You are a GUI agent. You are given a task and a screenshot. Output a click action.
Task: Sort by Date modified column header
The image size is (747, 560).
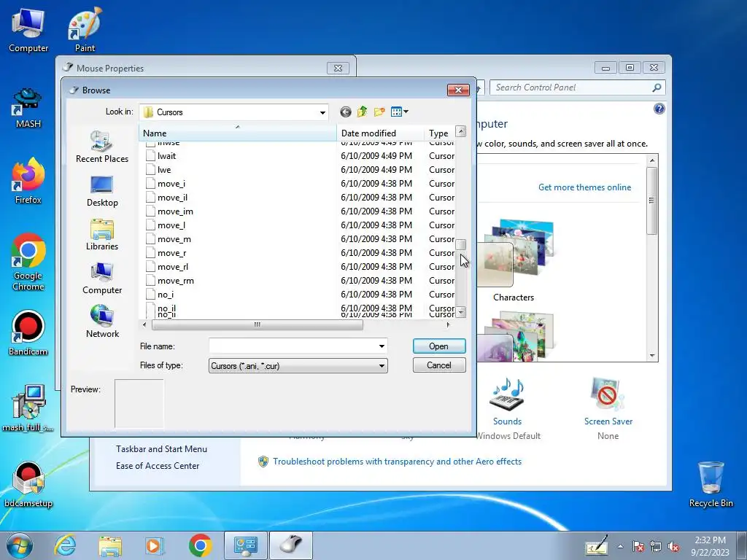[380, 133]
